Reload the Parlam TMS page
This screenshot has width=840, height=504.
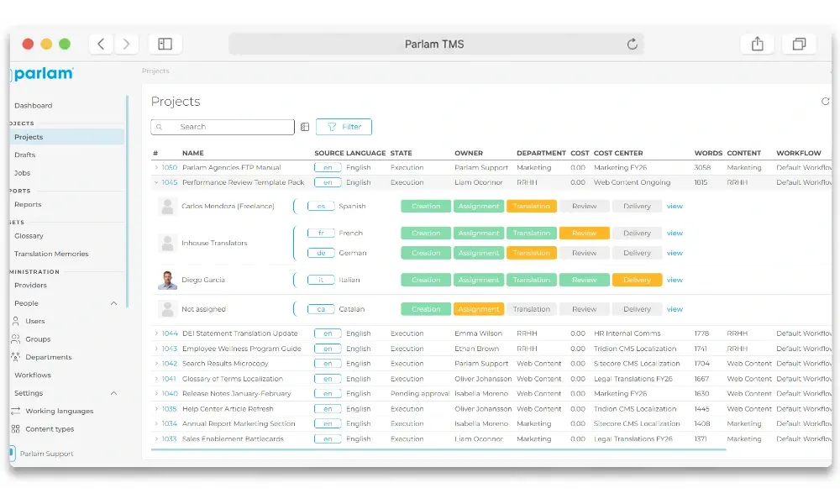coord(633,44)
